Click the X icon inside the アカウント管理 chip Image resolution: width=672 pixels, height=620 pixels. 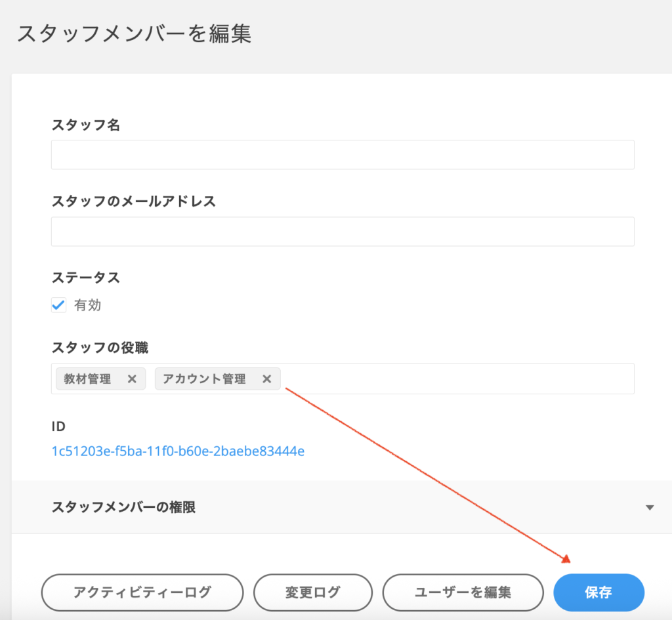tap(266, 379)
